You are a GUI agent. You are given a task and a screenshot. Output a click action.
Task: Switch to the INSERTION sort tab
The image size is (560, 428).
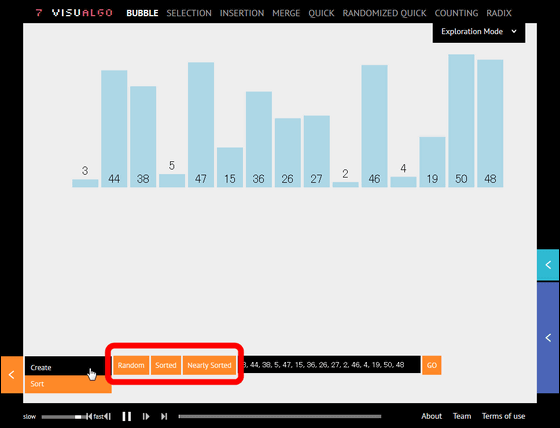[242, 13]
